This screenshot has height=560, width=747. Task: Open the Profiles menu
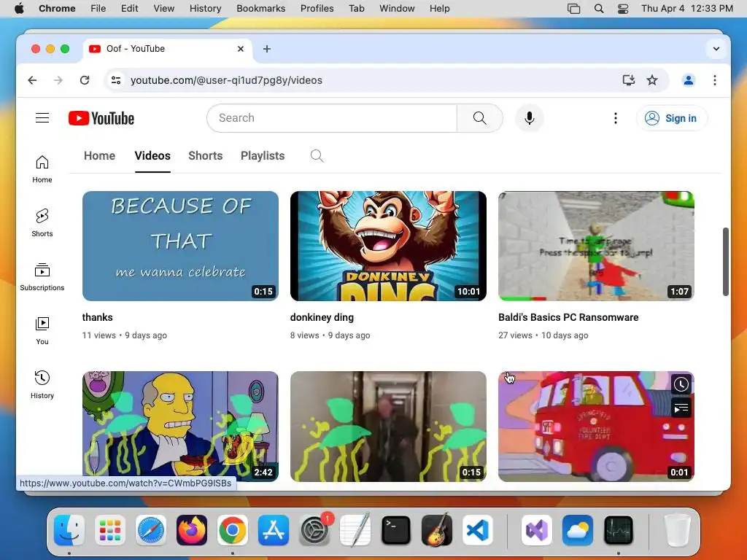317,9
